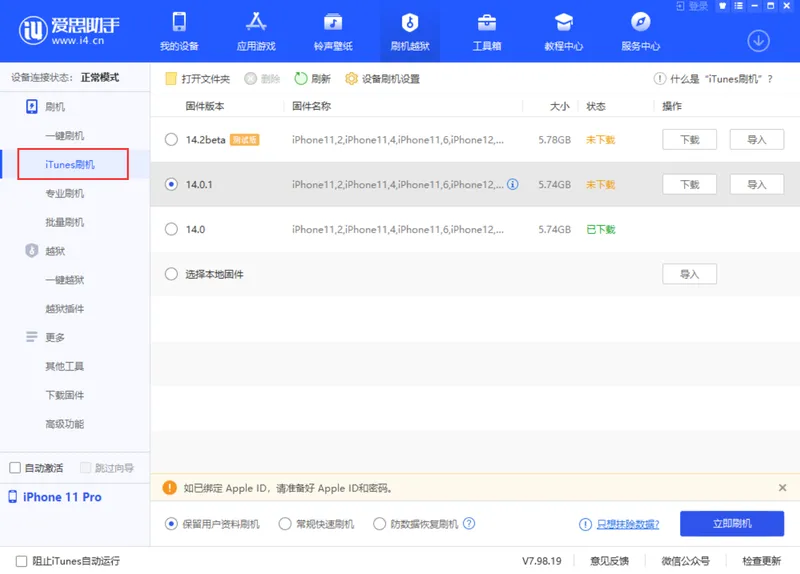Select the 14.2beta firmware radio button
The image size is (800, 574).
click(x=171, y=139)
